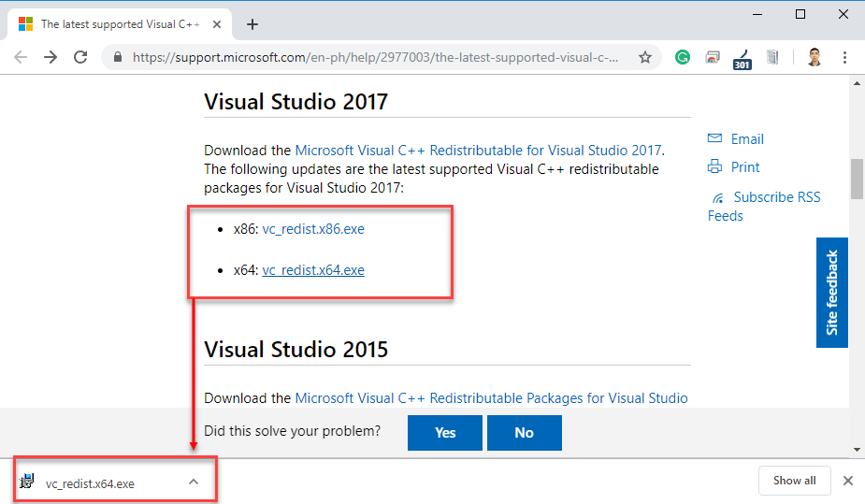Click the page scrollbar up arrow
The image size is (865, 504).
click(x=857, y=84)
